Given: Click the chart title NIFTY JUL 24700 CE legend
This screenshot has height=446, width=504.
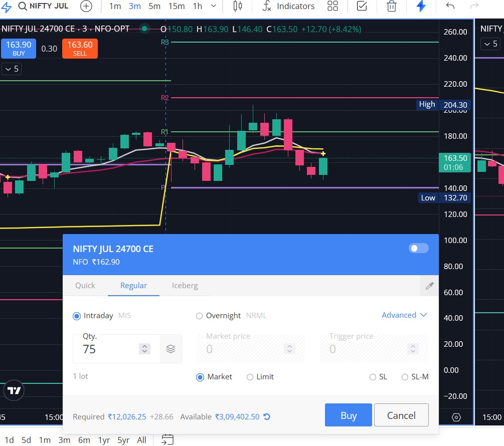Looking at the screenshot, I should (65, 29).
